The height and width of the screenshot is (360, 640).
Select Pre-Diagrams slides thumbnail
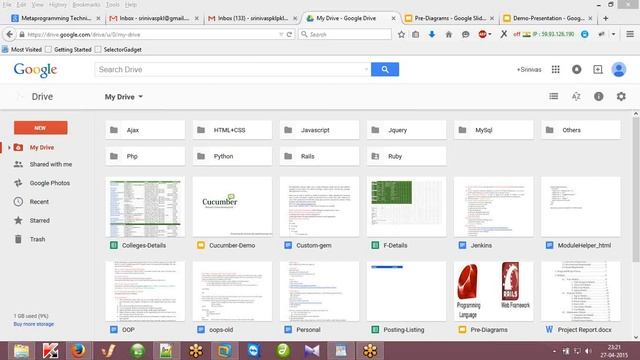493,291
